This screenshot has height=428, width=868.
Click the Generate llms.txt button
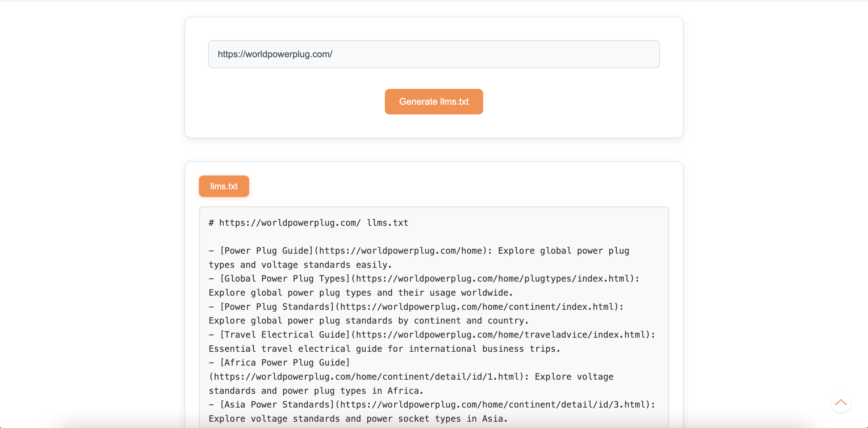pos(434,102)
